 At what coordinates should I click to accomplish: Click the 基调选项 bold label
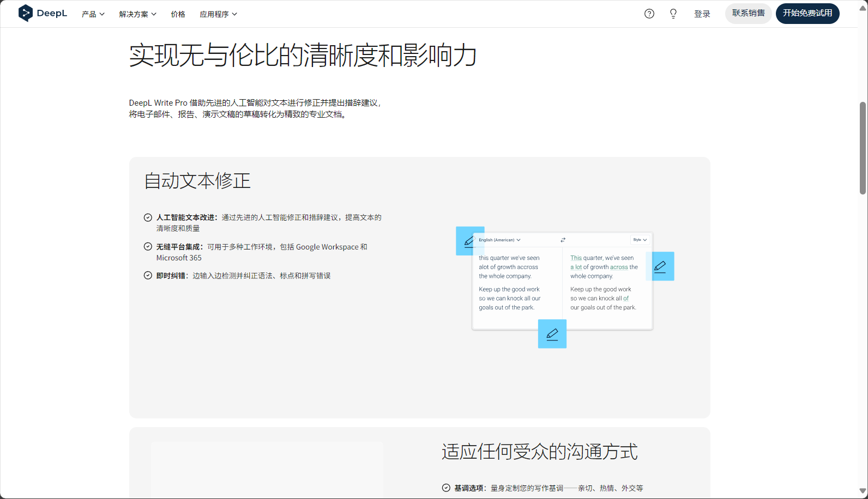pyautogui.click(x=469, y=488)
